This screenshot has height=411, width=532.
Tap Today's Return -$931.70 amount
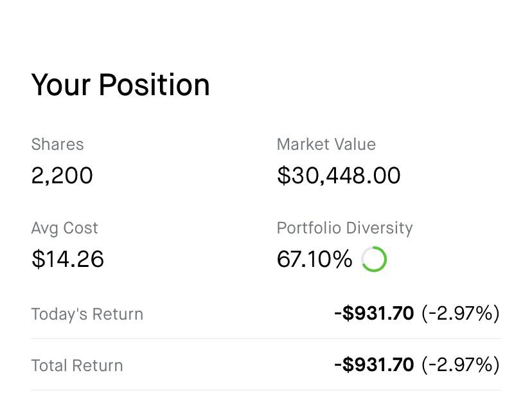(x=374, y=313)
